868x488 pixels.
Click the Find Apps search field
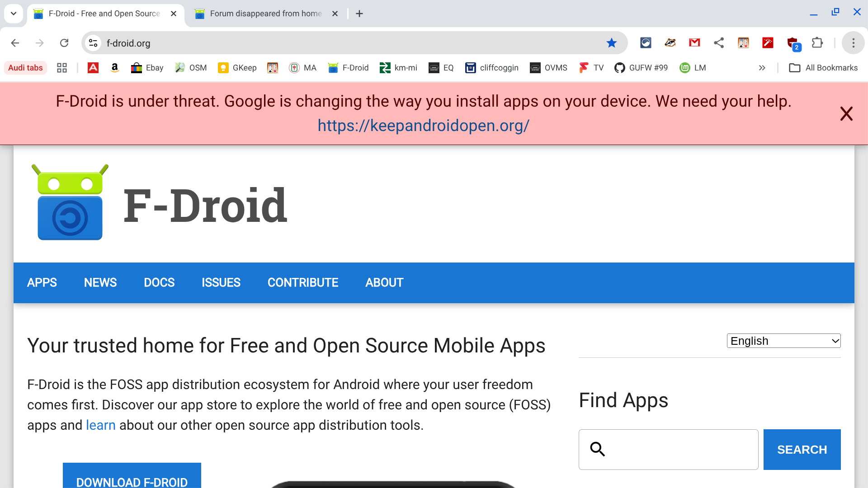[x=678, y=450]
